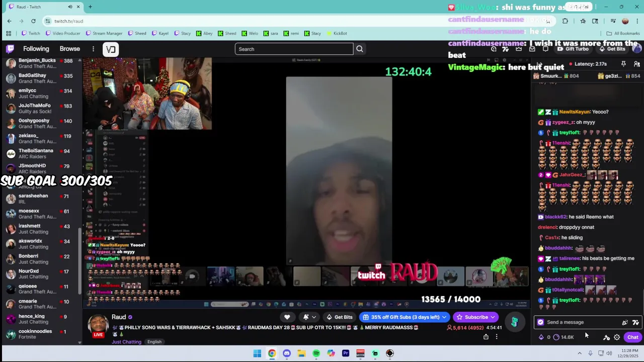This screenshot has width=644, height=362.
Task: Click the chat identity badge icon
Action: [540, 322]
